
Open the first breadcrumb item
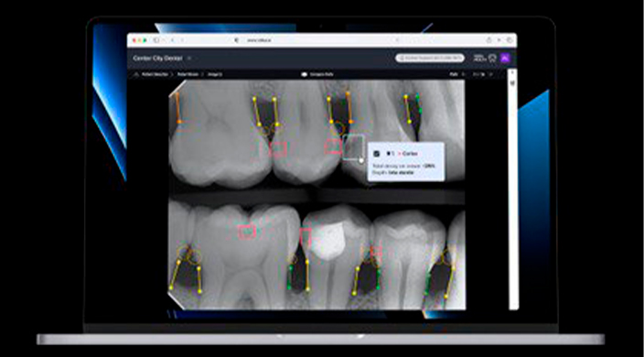click(155, 74)
